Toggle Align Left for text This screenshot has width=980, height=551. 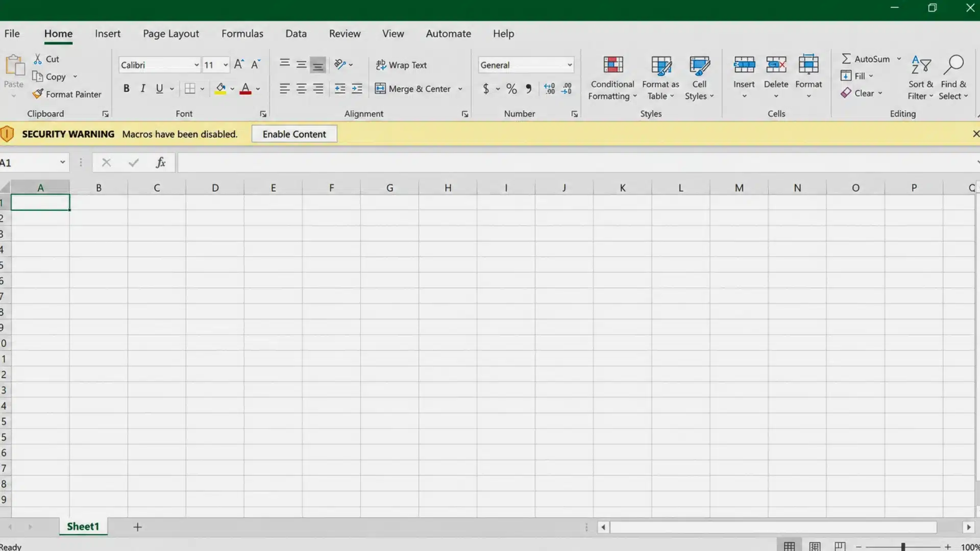pyautogui.click(x=284, y=89)
